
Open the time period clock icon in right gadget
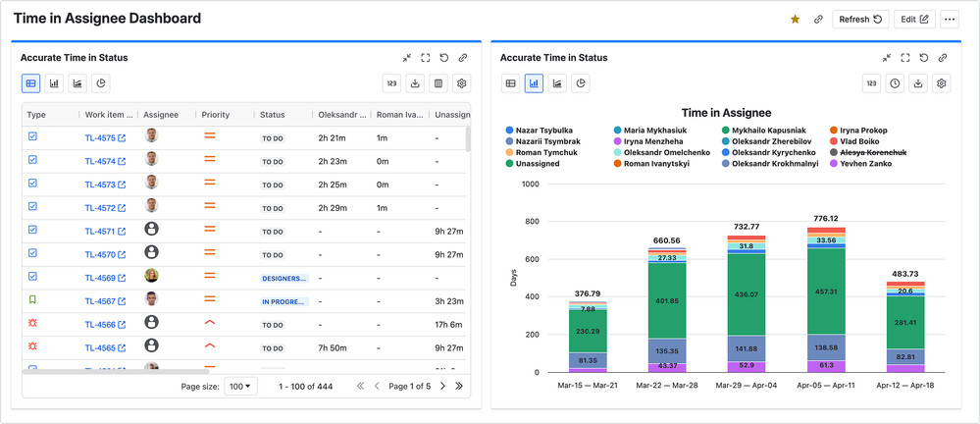coord(895,83)
